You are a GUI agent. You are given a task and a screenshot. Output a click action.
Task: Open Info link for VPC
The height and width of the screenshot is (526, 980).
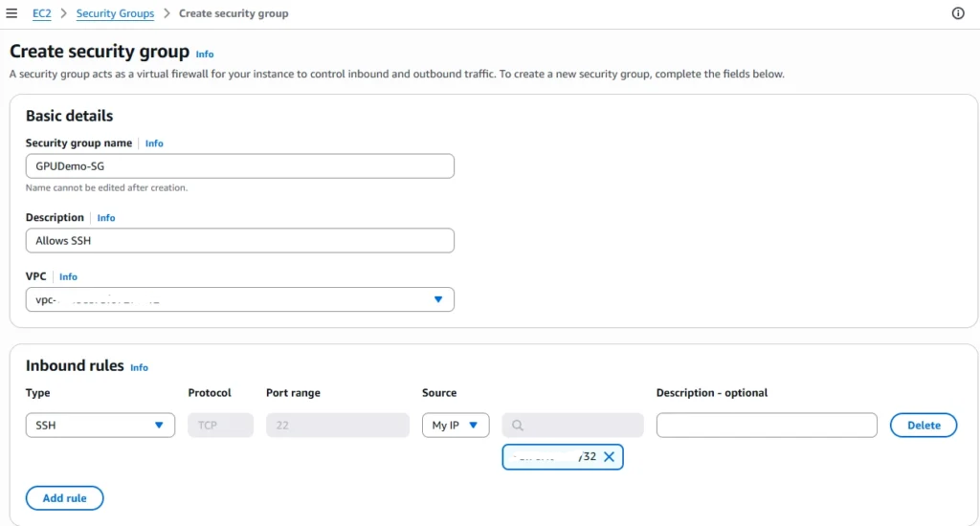point(68,276)
